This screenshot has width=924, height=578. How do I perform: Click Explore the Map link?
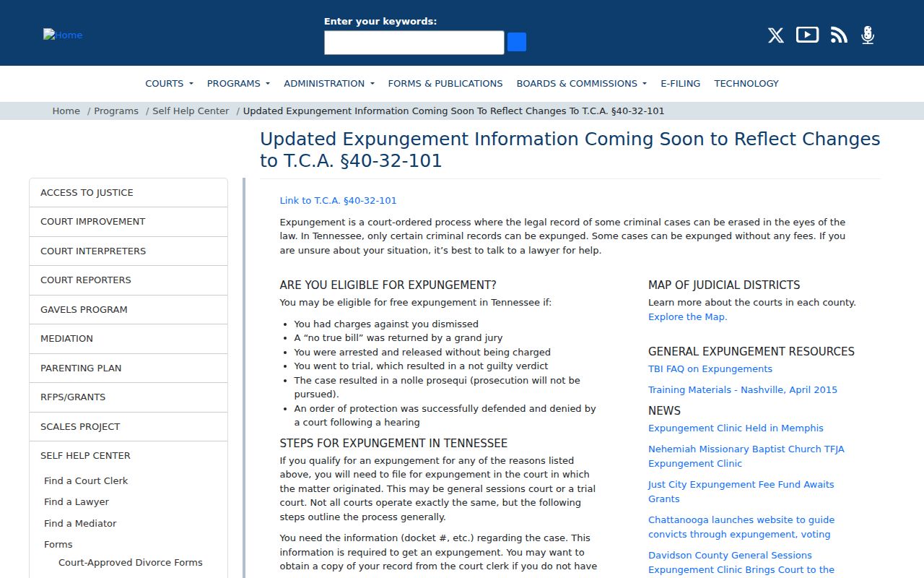(x=688, y=316)
